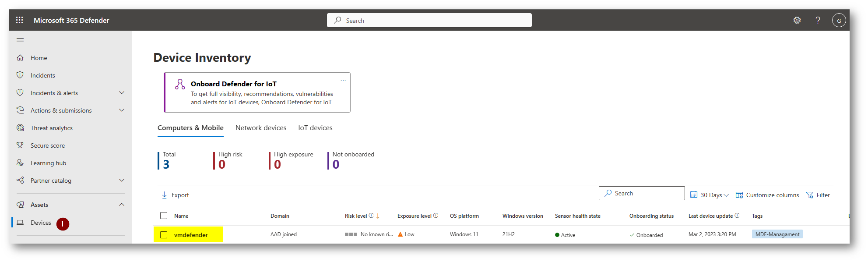
Task: Open Home in the navigation
Action: point(39,58)
